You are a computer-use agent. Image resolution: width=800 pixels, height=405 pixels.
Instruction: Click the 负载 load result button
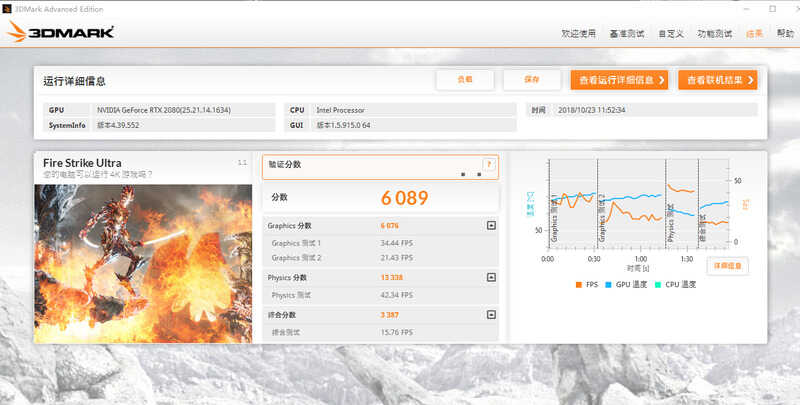[465, 80]
